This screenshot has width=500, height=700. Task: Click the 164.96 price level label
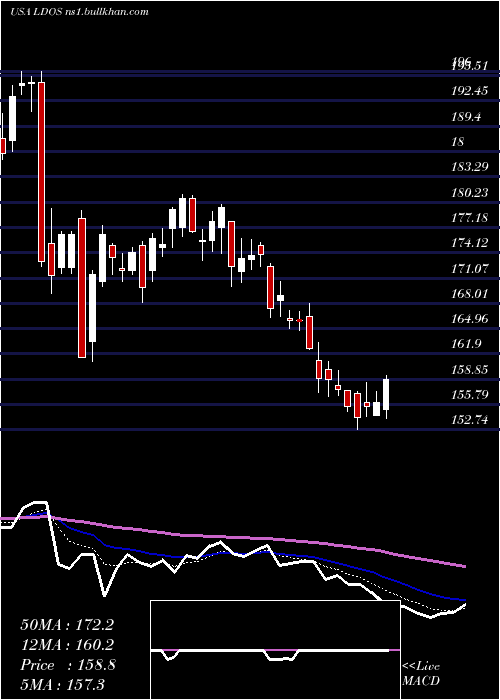470,319
